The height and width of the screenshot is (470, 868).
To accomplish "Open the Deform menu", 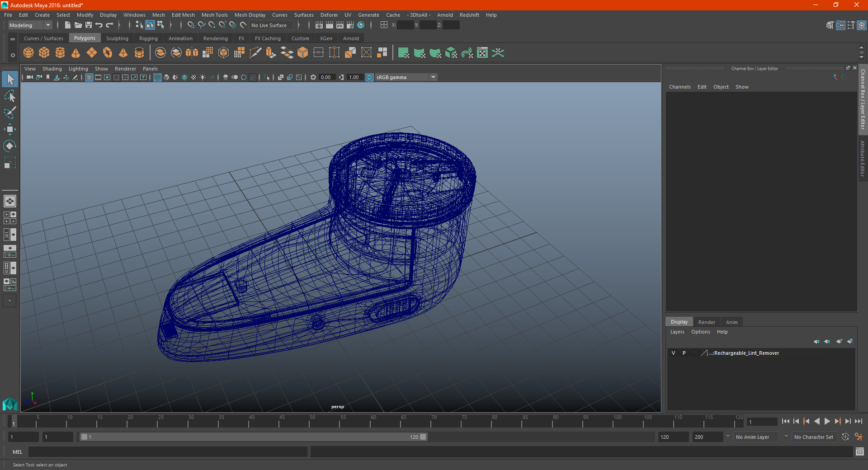I will click(x=329, y=15).
